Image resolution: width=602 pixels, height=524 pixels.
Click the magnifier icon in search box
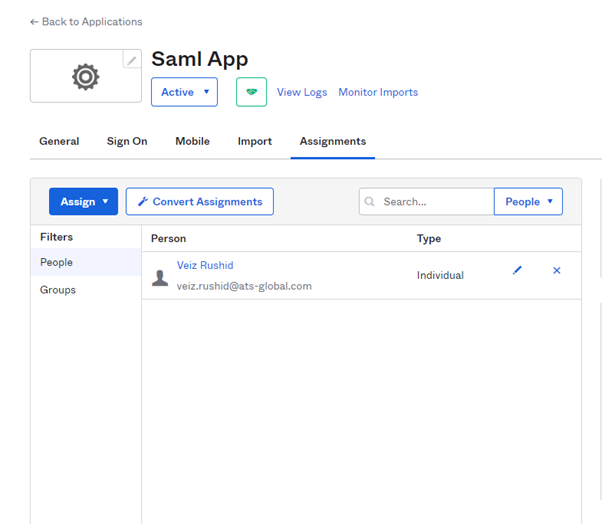[x=371, y=202]
